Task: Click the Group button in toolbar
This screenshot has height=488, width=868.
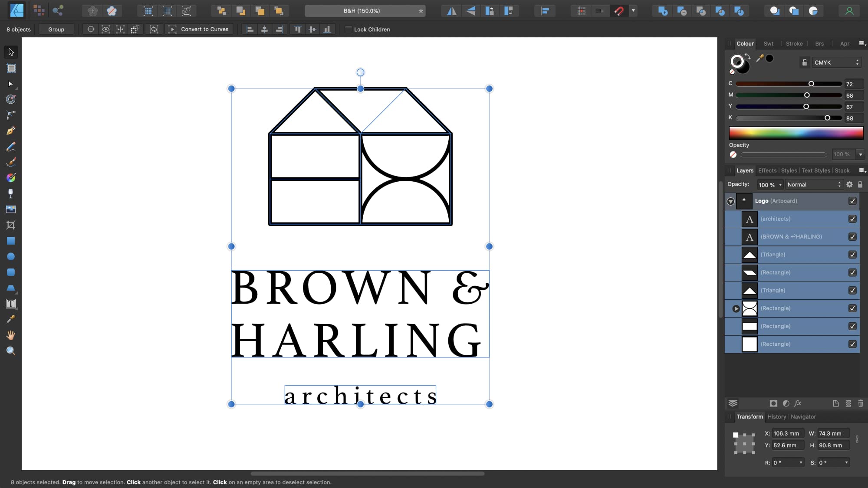Action: pyautogui.click(x=56, y=29)
